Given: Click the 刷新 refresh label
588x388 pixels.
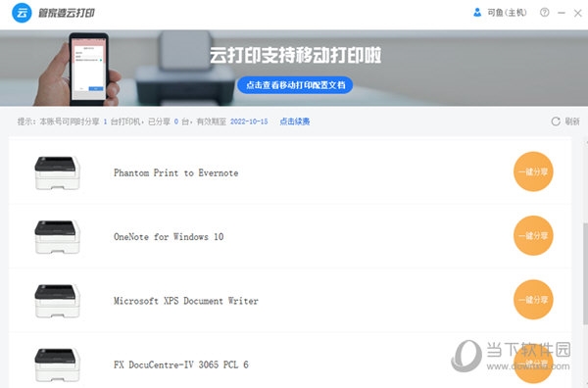Looking at the screenshot, I should click(572, 121).
